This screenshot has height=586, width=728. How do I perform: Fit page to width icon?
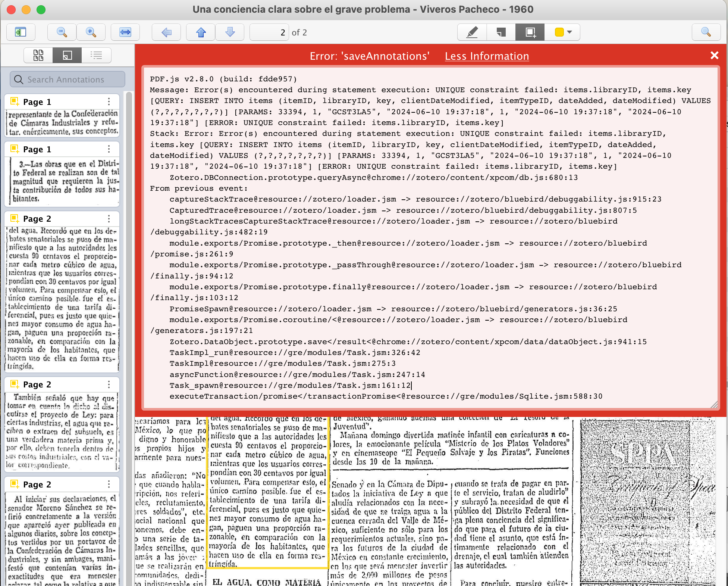[125, 32]
